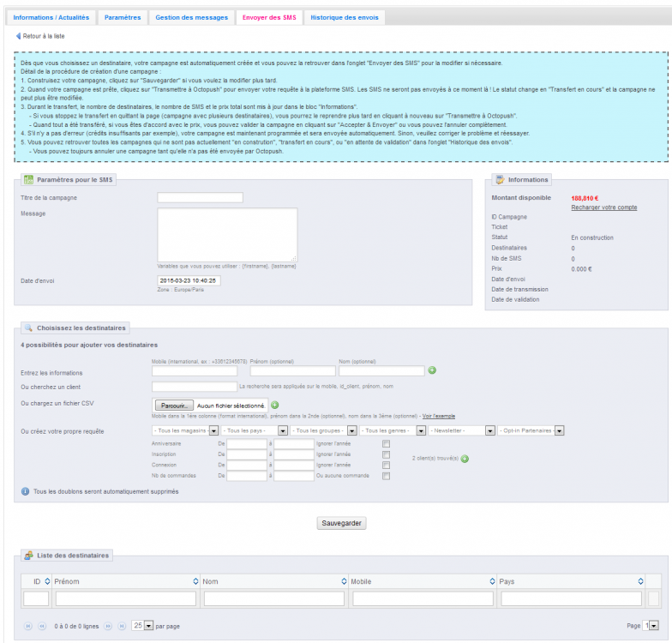Image resolution: width=672 pixels, height=643 pixels.
Task: Focus the Message text area
Action: [x=227, y=235]
